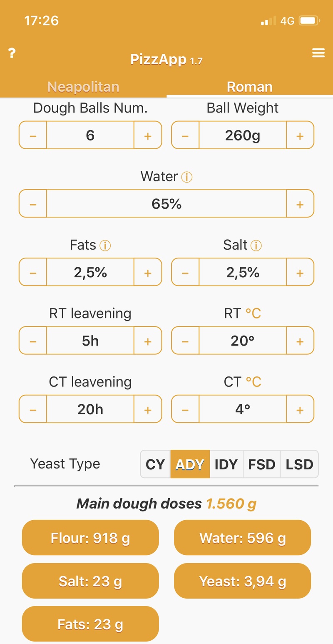
Task: Choose LSD yeast type
Action: (x=299, y=464)
